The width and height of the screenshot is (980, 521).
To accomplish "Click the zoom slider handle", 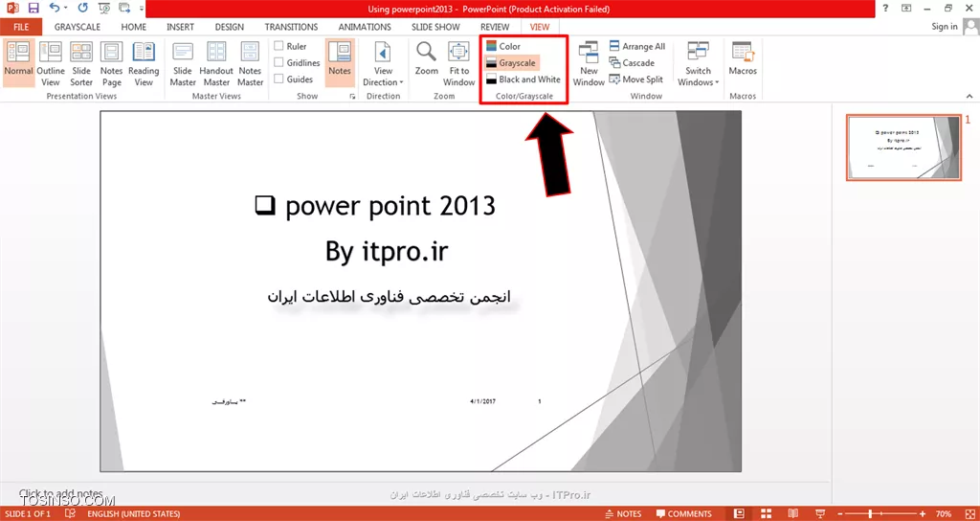I will 870,513.
